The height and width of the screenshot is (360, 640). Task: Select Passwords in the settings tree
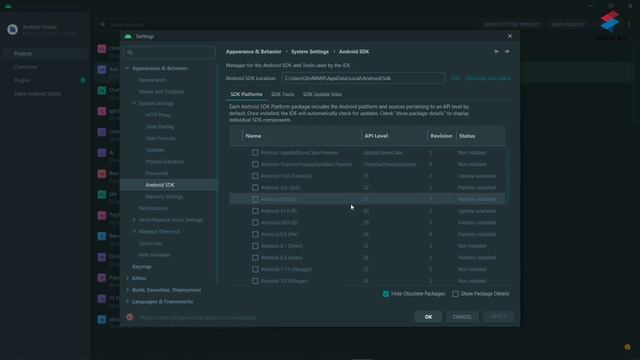click(157, 173)
